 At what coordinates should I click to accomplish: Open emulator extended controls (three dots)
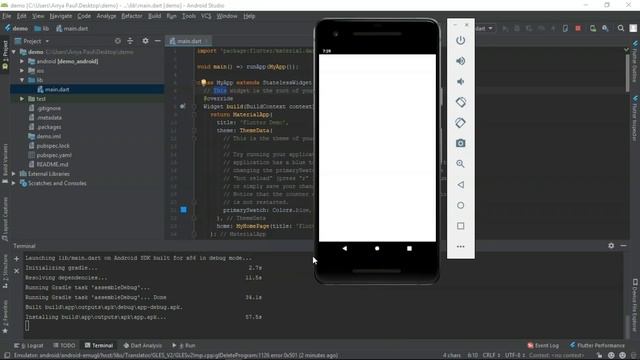coord(460,247)
